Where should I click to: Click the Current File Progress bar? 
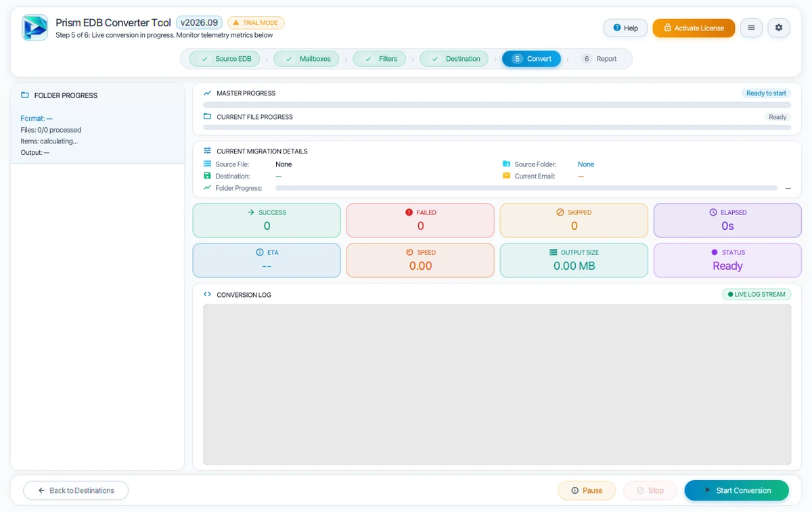point(497,127)
